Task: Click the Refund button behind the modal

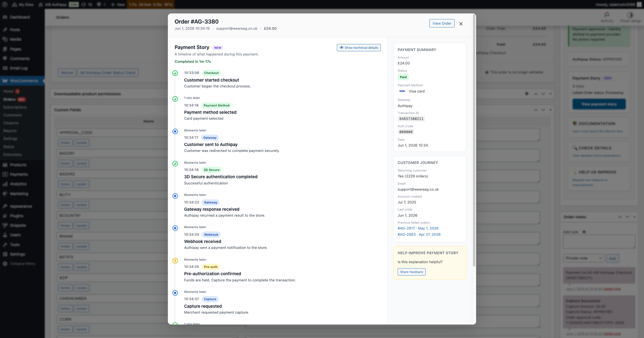Action: pos(67,73)
